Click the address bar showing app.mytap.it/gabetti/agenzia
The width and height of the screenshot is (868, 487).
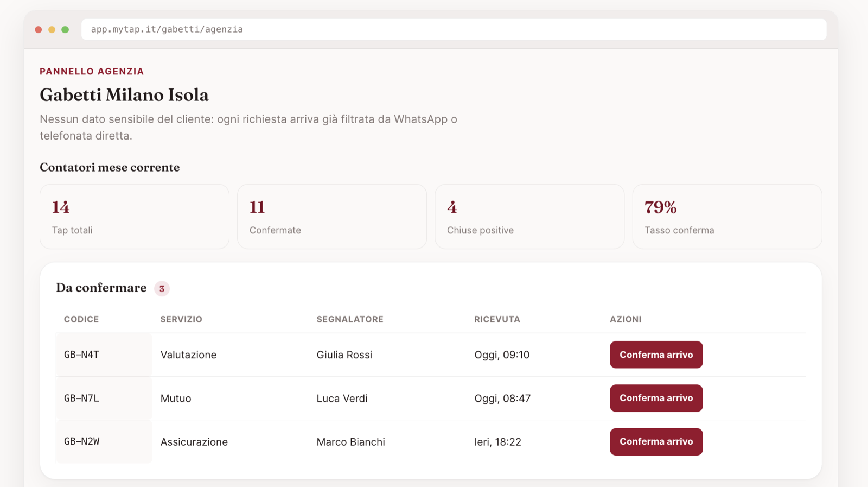coord(454,29)
